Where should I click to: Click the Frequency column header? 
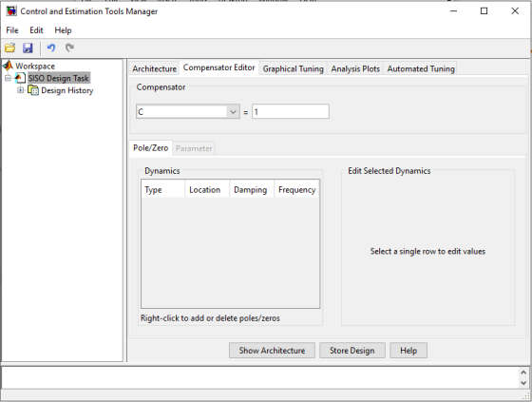(x=296, y=189)
